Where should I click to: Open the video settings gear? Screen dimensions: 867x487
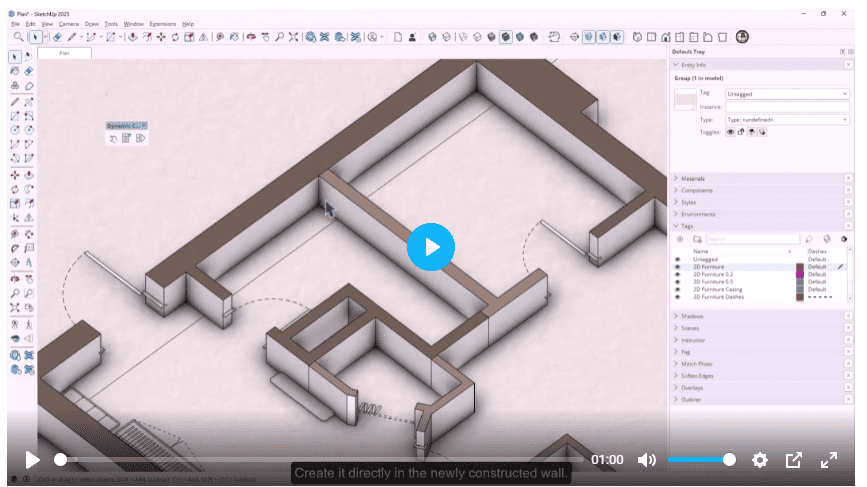point(760,460)
